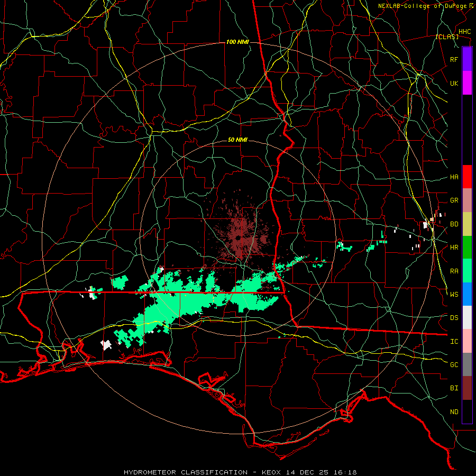Image resolution: width=476 pixels, height=476 pixels.
Task: Click the GR pink-brown legend swatch
Action: pyautogui.click(x=467, y=200)
